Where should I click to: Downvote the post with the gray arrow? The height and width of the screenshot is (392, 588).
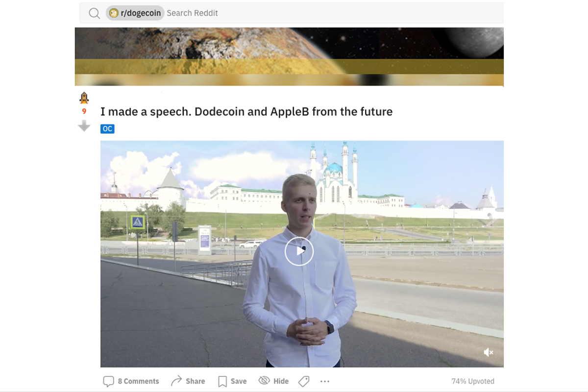[x=84, y=126]
